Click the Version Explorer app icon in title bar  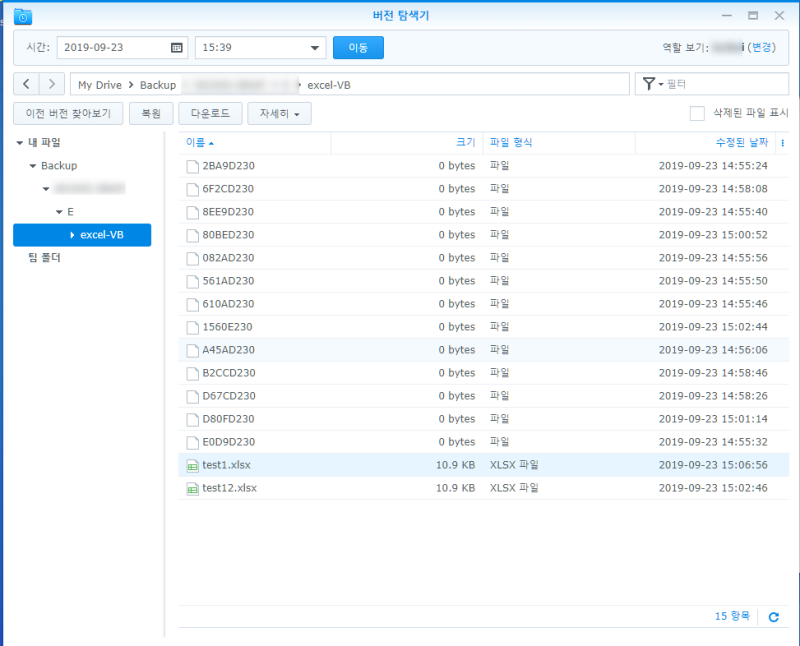coord(23,16)
